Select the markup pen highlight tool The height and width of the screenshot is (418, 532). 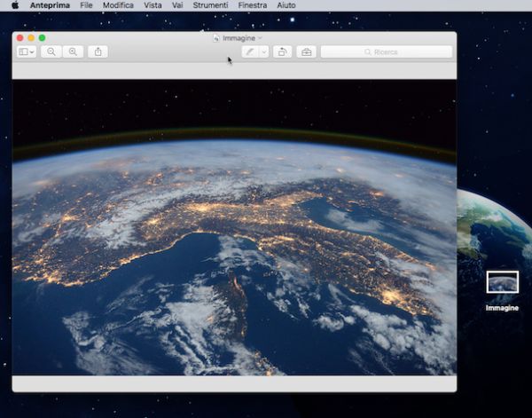[x=250, y=52]
